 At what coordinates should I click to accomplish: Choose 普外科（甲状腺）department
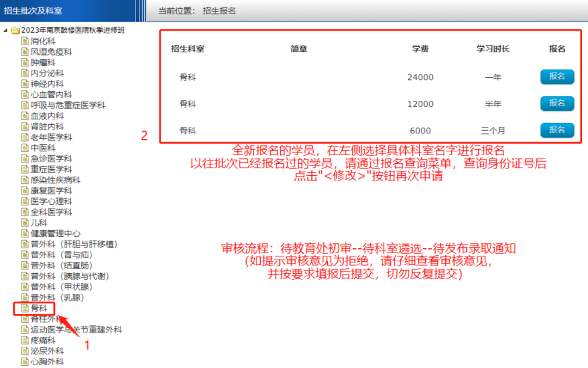pos(62,287)
